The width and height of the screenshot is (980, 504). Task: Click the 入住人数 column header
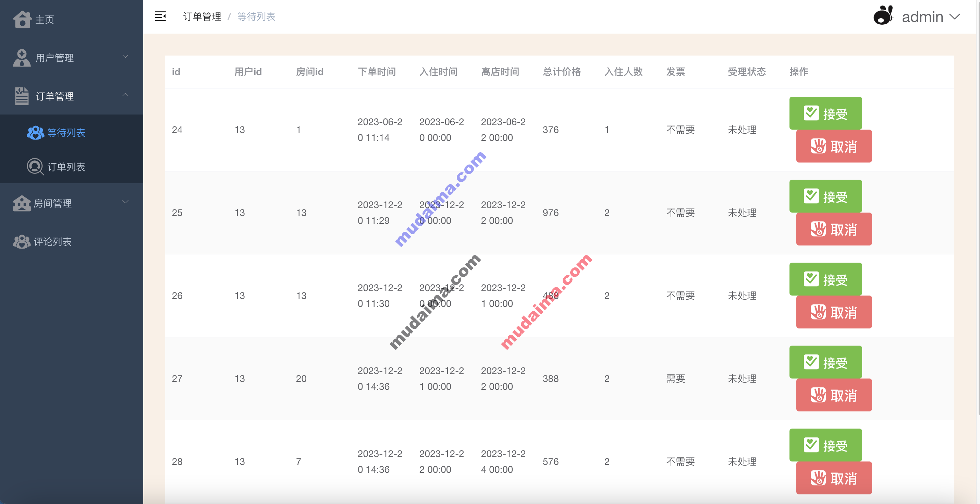623,72
